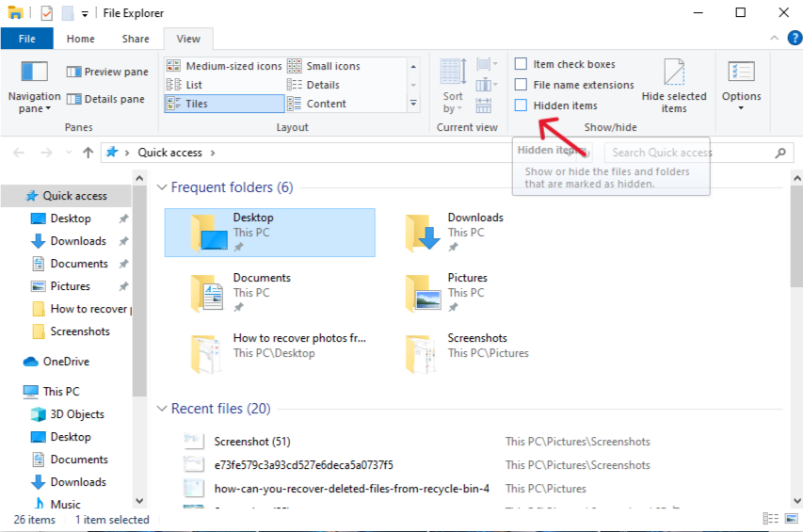803x532 pixels.
Task: Toggle the Details pane button
Action: pos(106,99)
